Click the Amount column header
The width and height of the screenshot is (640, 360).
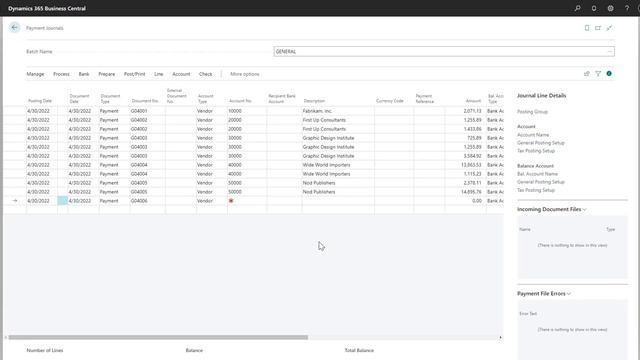pos(473,101)
